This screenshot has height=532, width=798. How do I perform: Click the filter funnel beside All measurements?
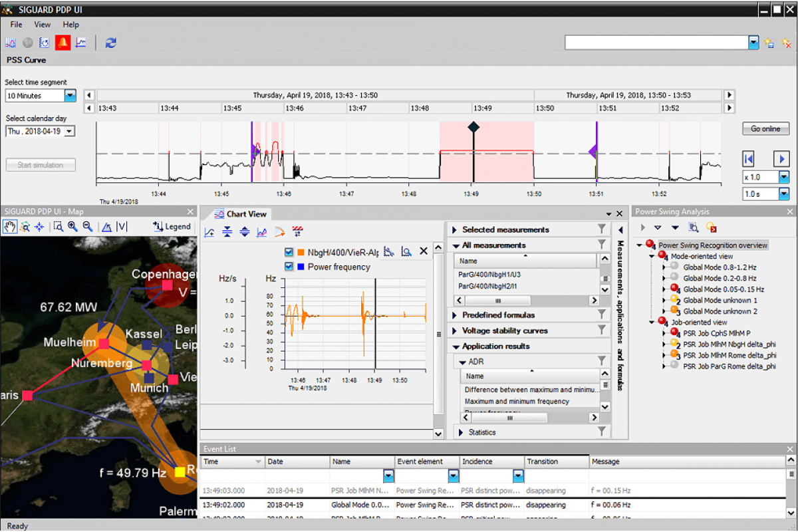pyautogui.click(x=602, y=245)
